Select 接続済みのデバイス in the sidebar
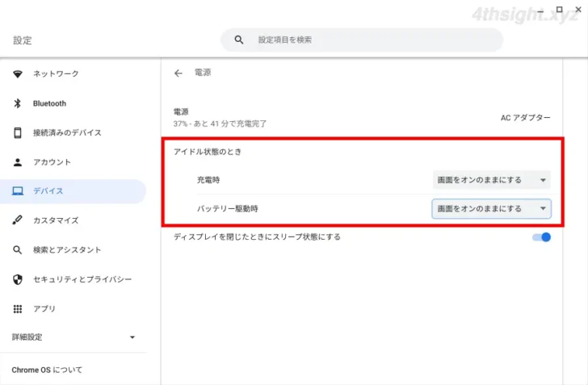 click(73, 132)
